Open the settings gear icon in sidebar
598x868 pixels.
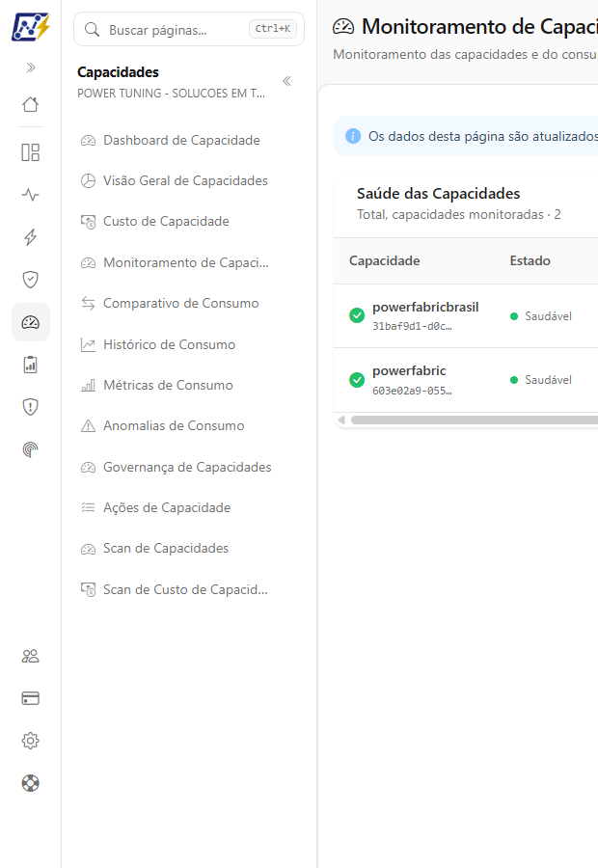[31, 741]
